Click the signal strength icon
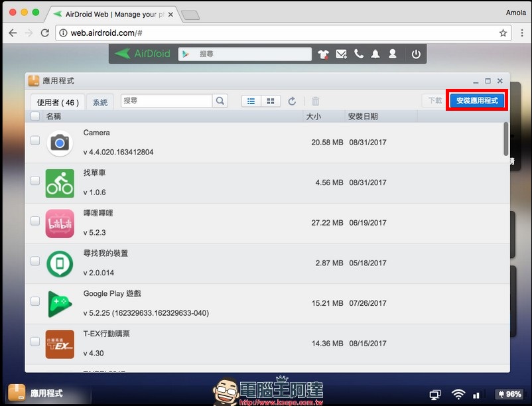This screenshot has width=532, height=406. pyautogui.click(x=476, y=395)
